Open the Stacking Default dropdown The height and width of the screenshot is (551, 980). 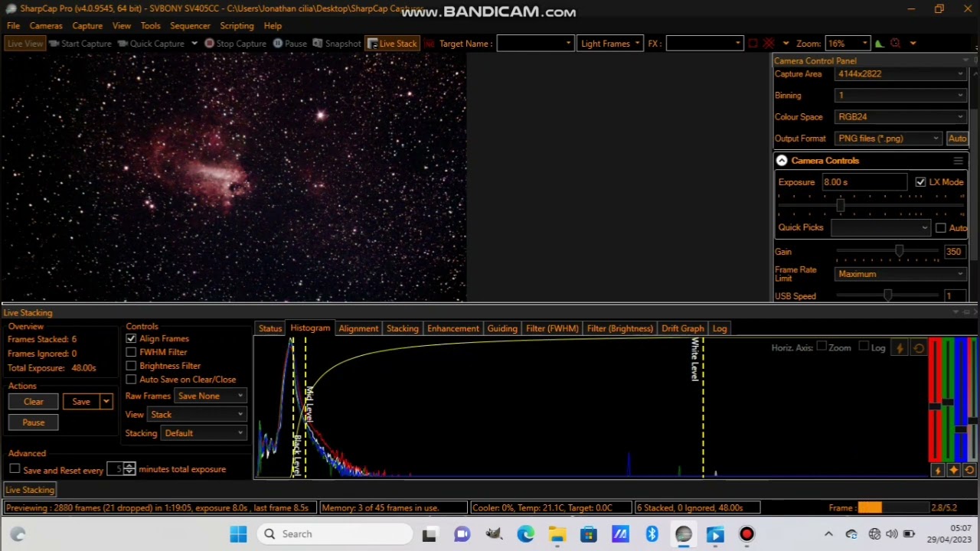coord(203,433)
